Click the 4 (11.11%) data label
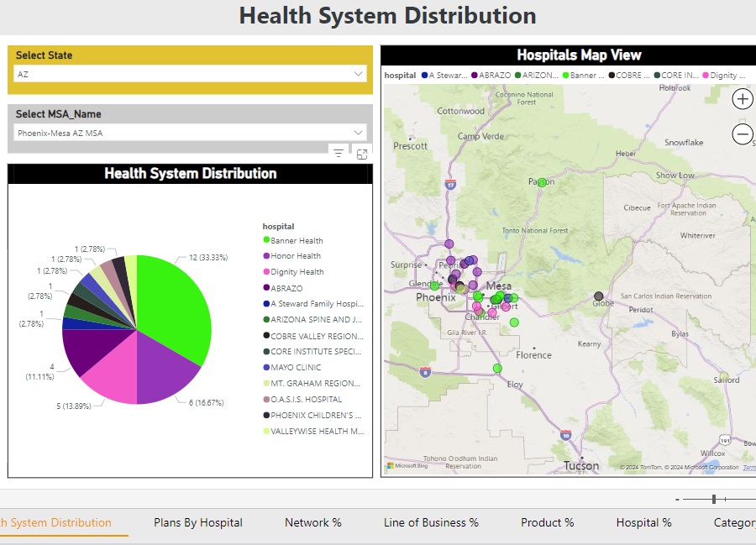The width and height of the screenshot is (756, 545). pos(39,371)
